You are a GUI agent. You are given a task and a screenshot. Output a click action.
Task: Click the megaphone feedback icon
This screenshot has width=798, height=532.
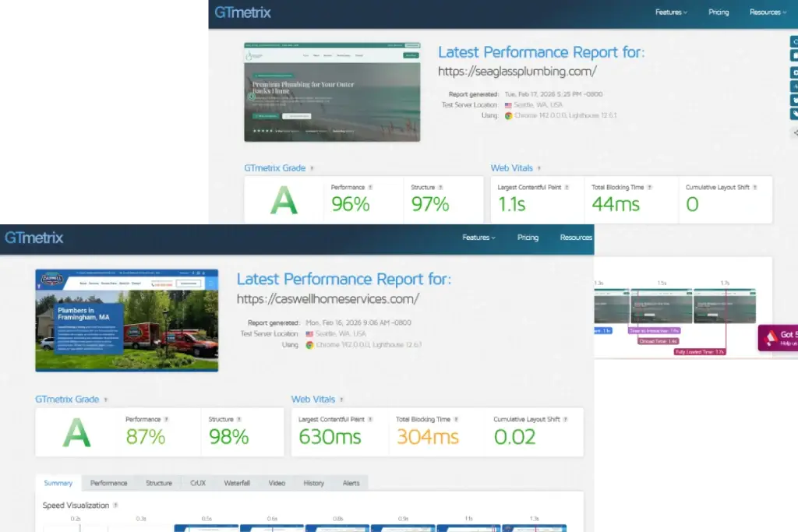pos(772,336)
